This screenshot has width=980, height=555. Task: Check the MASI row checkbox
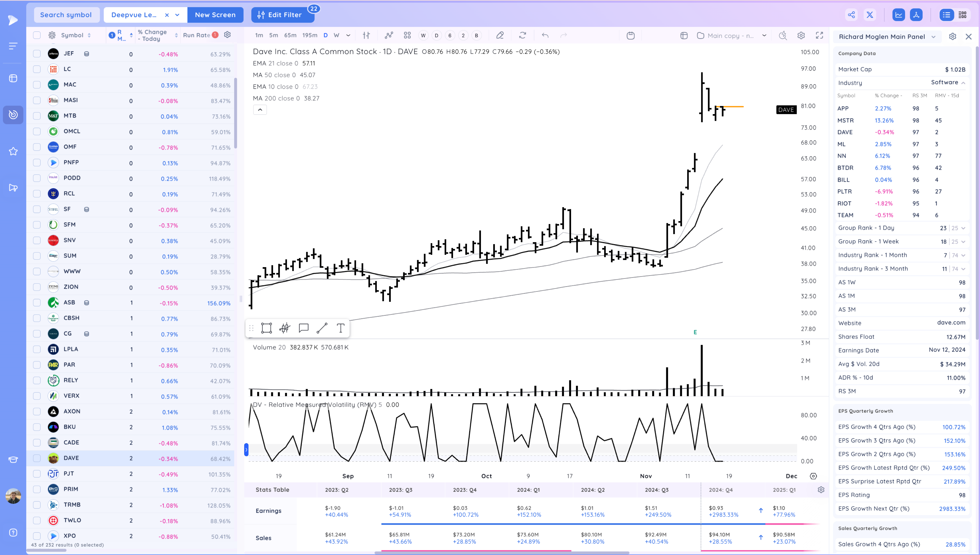[x=37, y=100]
